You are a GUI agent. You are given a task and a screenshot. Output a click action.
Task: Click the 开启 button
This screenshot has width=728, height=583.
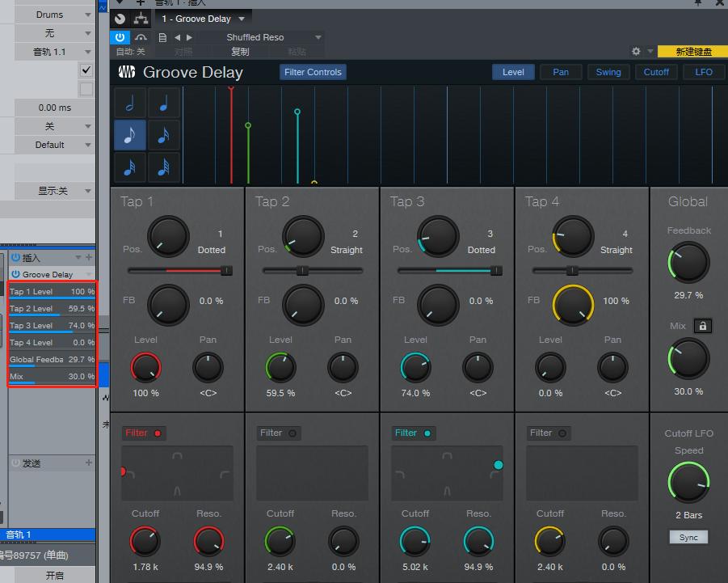pyautogui.click(x=54, y=575)
